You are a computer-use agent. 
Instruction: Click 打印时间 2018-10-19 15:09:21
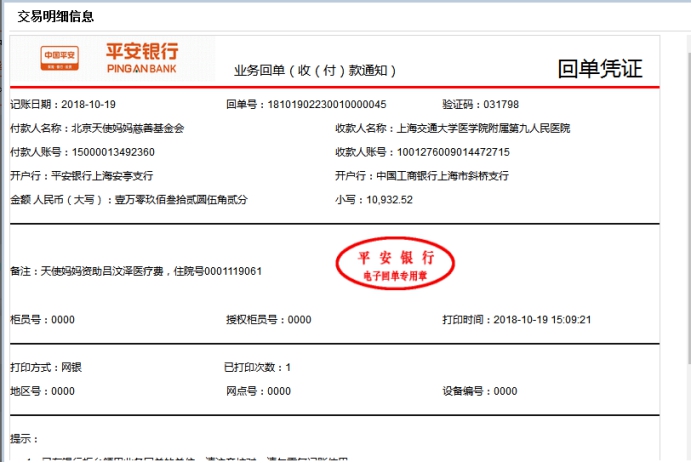517,320
